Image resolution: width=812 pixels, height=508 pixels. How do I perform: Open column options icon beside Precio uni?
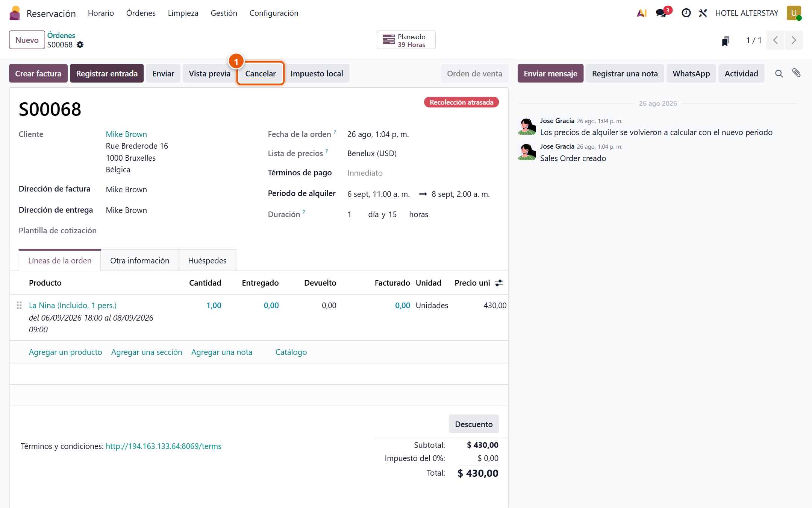click(498, 283)
